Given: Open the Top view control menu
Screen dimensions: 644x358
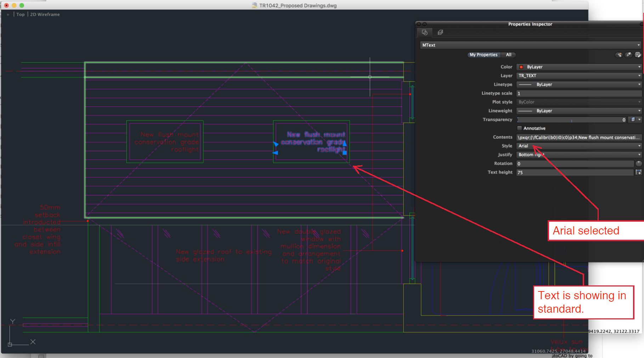Looking at the screenshot, I should click(21, 15).
